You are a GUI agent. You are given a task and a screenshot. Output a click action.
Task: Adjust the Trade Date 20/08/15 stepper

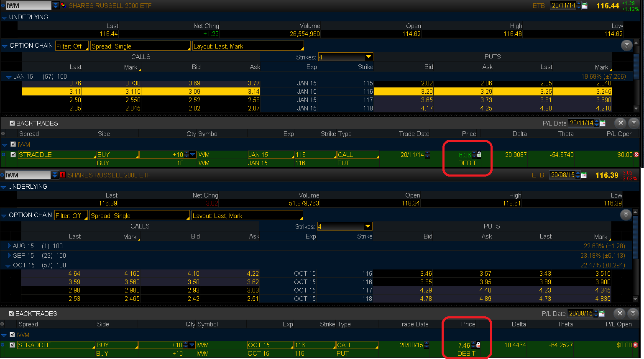427,345
